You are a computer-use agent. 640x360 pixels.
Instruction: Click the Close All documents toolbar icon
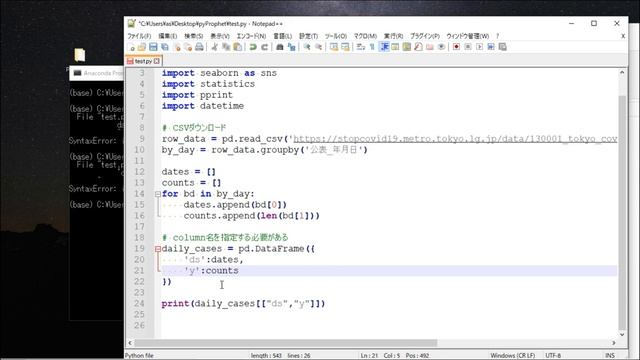pyautogui.click(x=188, y=47)
